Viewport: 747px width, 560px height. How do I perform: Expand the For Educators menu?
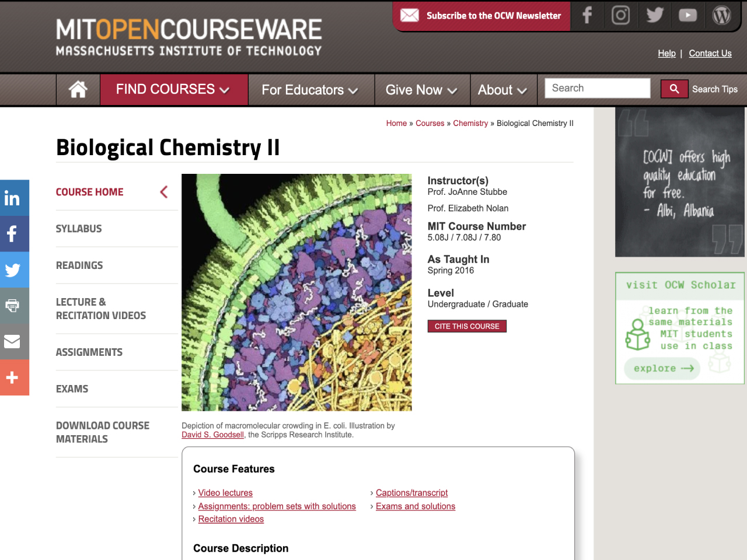coord(311,90)
